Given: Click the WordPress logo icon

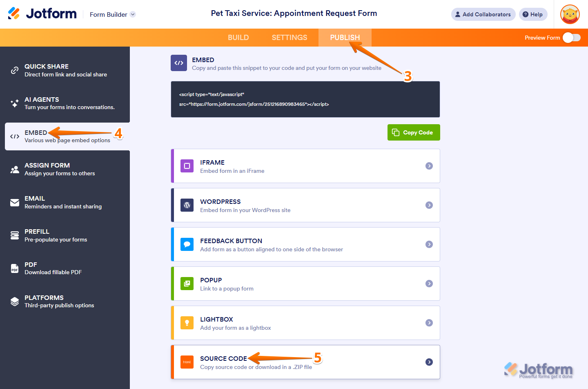Looking at the screenshot, I should point(187,205).
